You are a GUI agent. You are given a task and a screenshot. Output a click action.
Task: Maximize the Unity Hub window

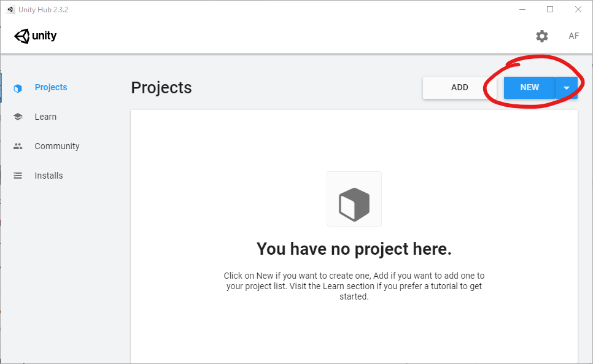click(x=550, y=9)
